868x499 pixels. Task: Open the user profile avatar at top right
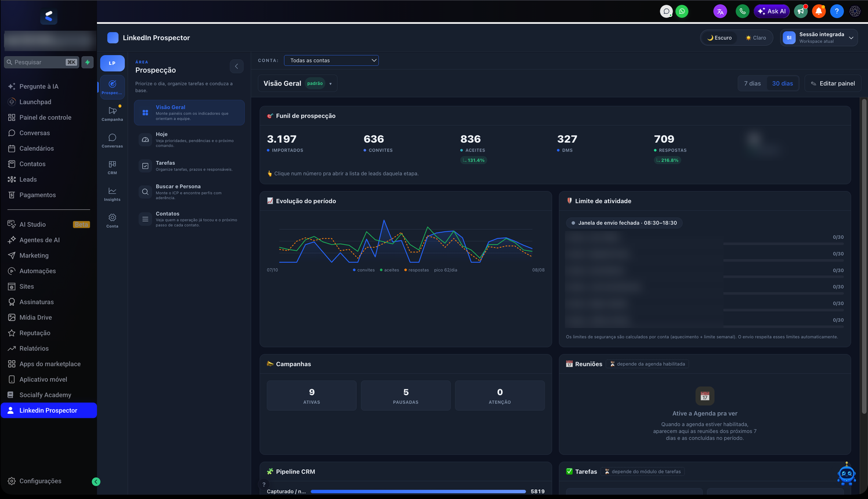(855, 11)
